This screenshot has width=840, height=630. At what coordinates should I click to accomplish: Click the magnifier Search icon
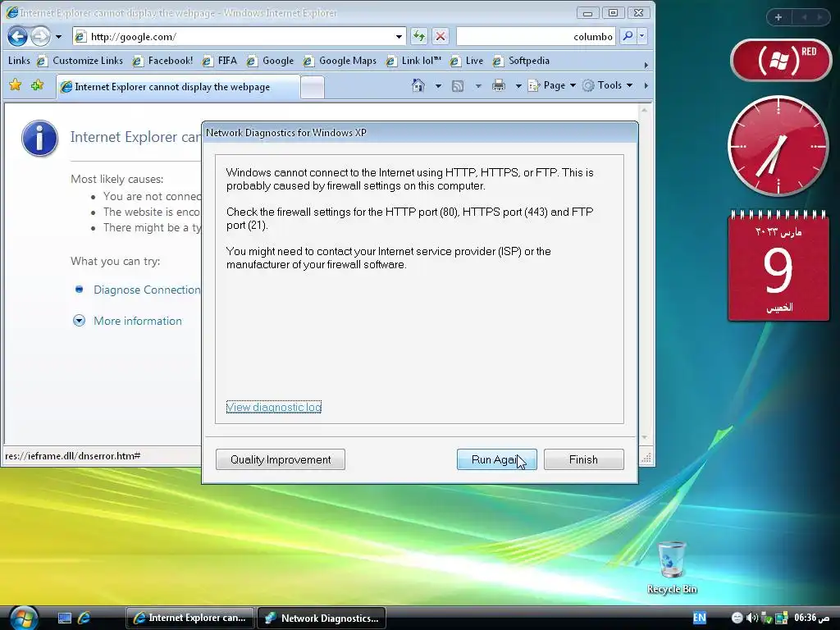[628, 36]
